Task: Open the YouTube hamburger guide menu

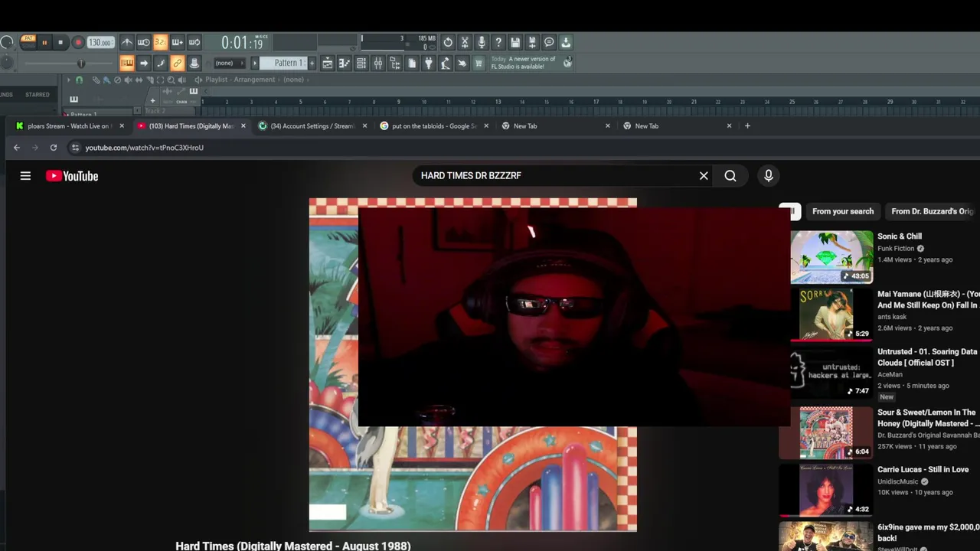Action: pyautogui.click(x=25, y=176)
